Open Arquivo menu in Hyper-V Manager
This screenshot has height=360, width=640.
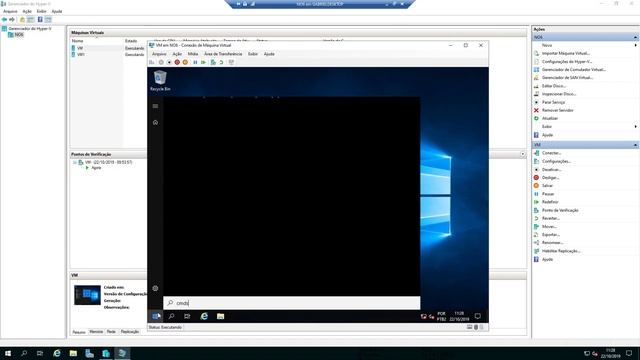coord(10,11)
